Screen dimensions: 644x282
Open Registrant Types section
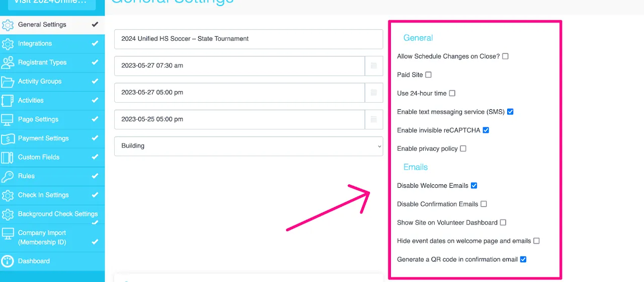[x=52, y=62]
